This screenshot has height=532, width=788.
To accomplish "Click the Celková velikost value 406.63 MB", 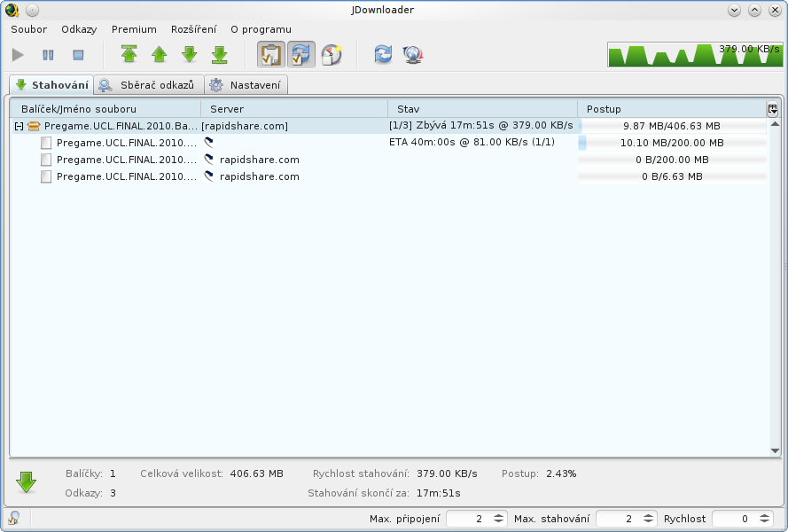I will click(257, 473).
